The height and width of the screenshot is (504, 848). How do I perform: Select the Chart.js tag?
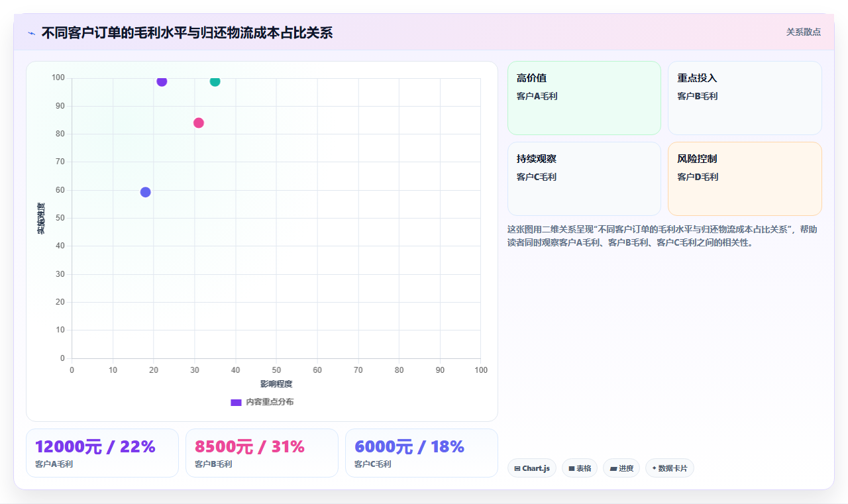coord(532,468)
